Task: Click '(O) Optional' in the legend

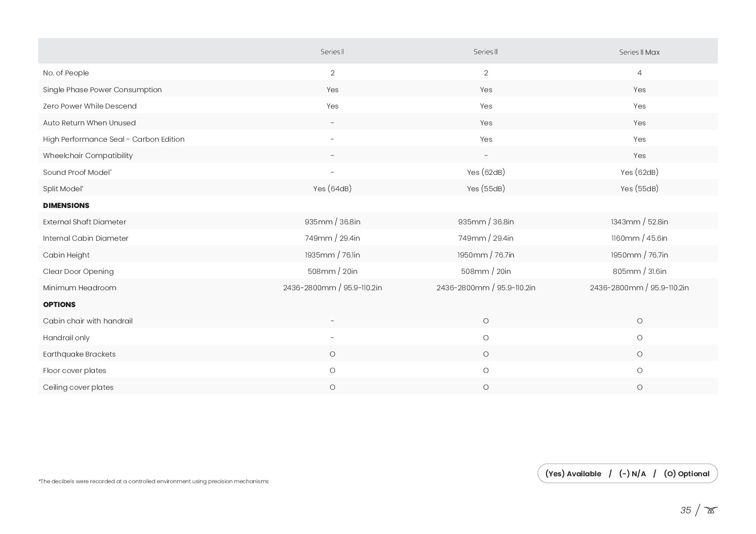Action: [x=687, y=474]
